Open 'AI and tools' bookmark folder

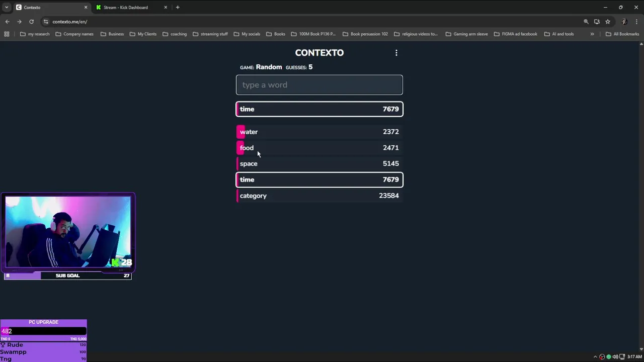(559, 34)
